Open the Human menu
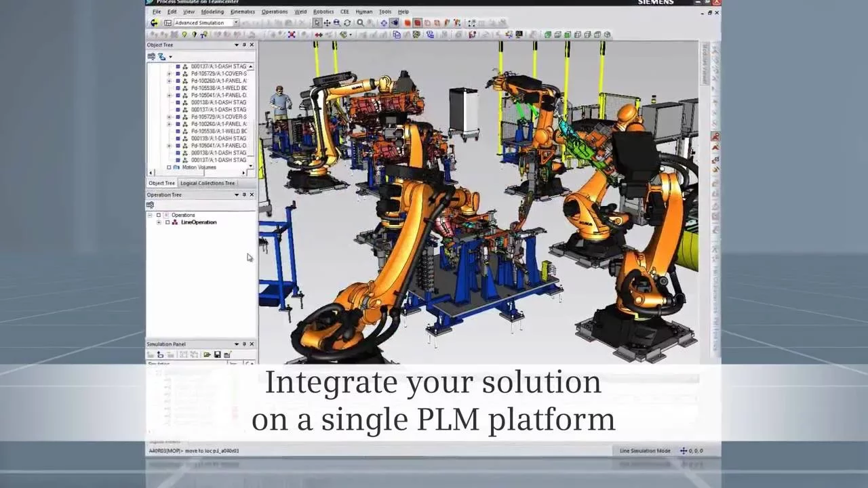868x488 pixels. (364, 12)
